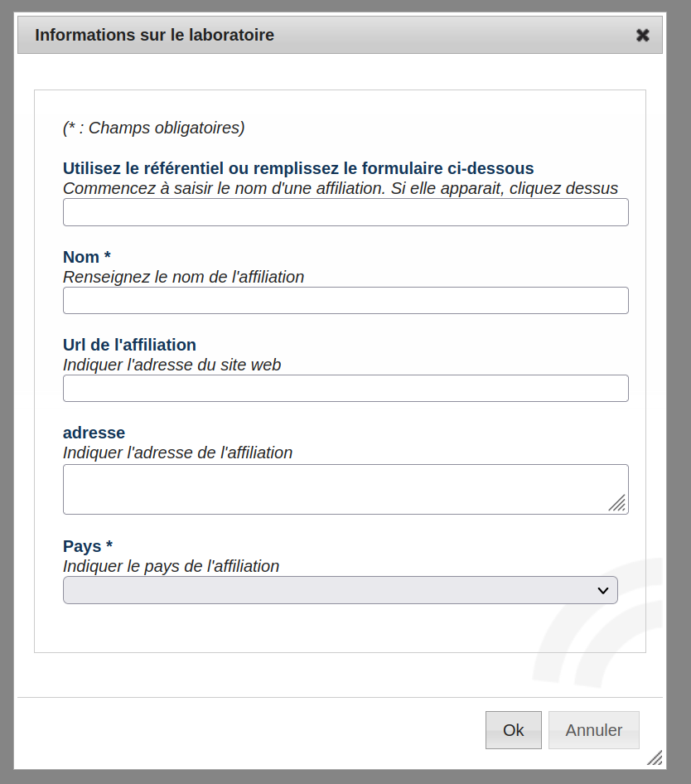Click the referential instructions heading text
691x784 pixels.
(x=297, y=167)
